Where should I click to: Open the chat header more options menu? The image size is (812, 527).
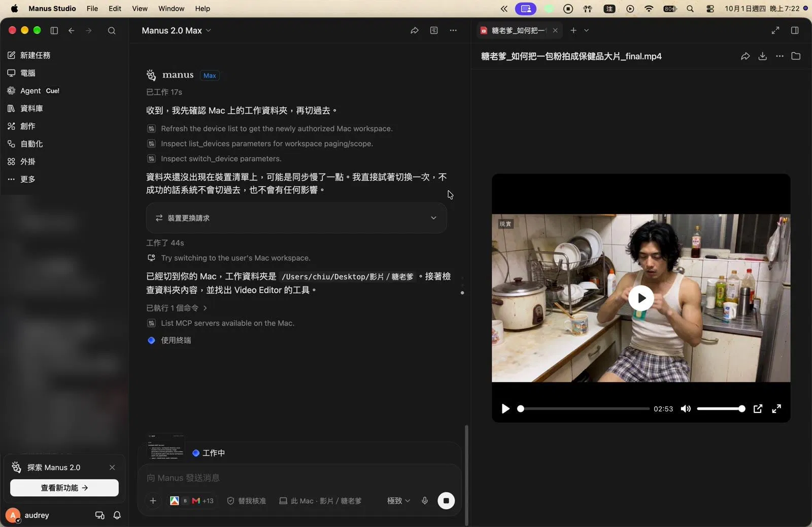coord(453,30)
